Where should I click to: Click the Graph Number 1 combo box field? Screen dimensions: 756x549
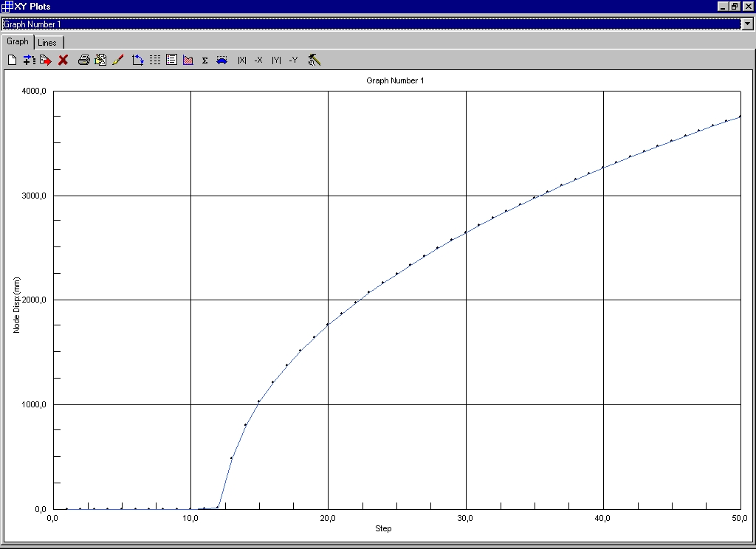[372, 24]
